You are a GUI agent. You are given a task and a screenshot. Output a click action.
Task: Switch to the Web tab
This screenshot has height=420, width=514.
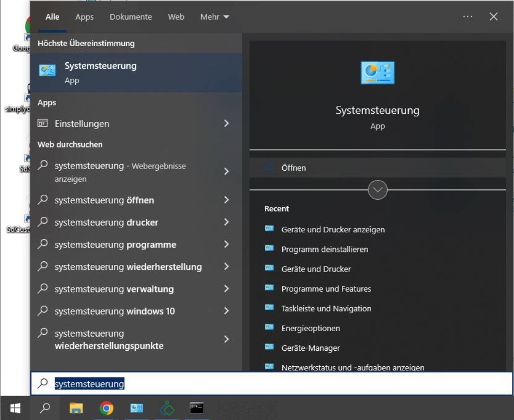click(x=176, y=17)
